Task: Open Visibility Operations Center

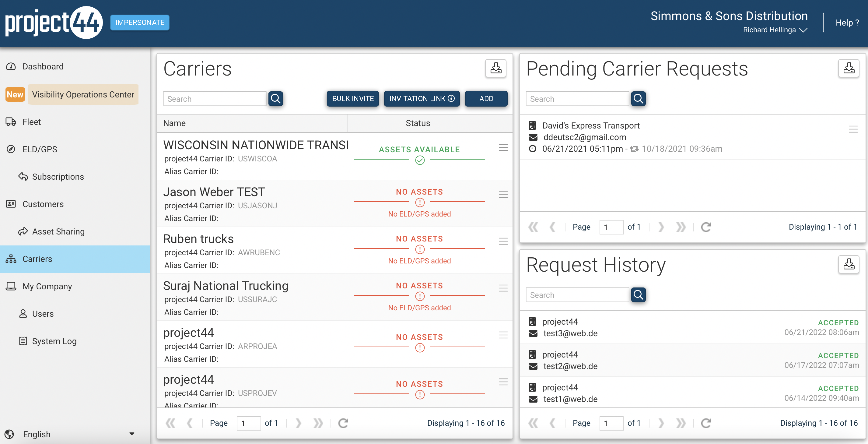Action: click(x=83, y=94)
